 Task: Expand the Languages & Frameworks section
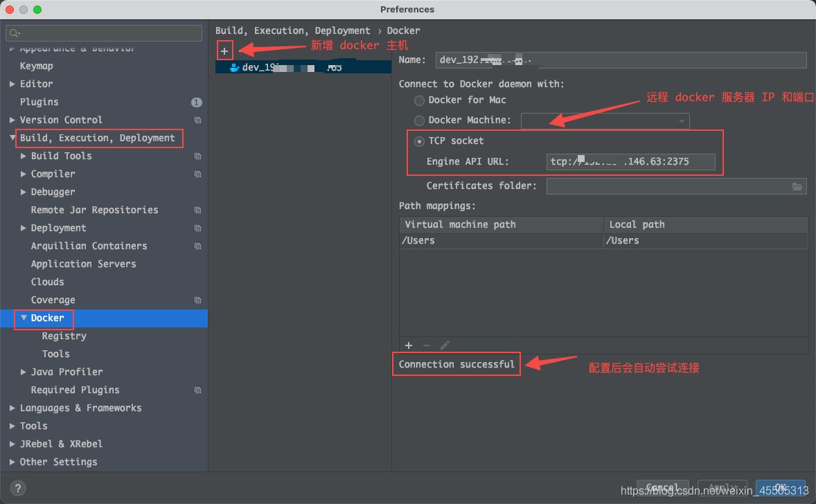12,408
